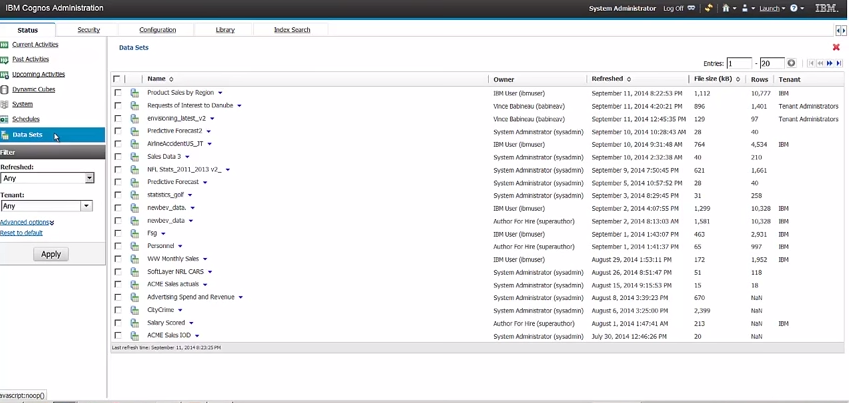Click the entries end field showing 20
The width and height of the screenshot is (849, 403).
tap(772, 63)
